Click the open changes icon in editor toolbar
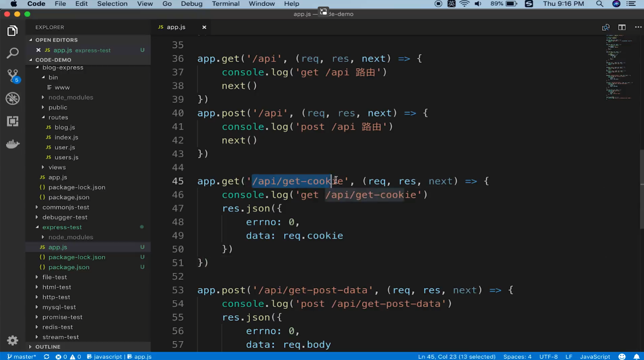This screenshot has height=360, width=644. tap(605, 27)
